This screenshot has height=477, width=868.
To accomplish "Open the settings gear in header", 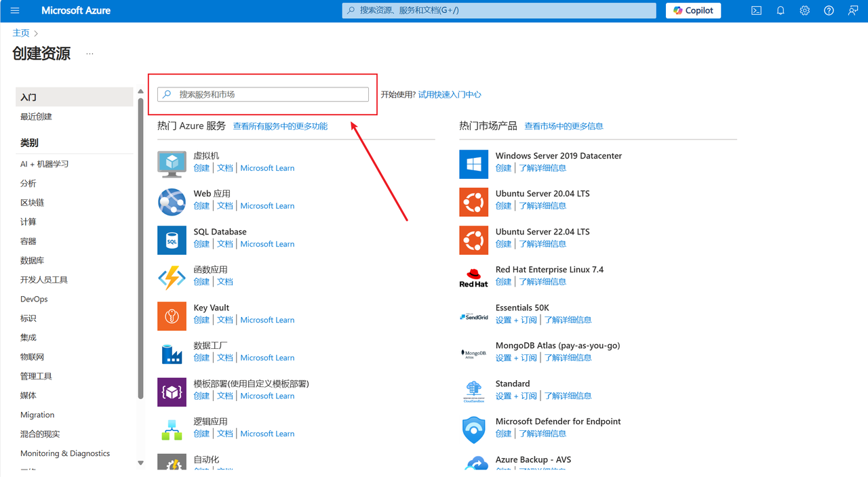I will pos(804,11).
